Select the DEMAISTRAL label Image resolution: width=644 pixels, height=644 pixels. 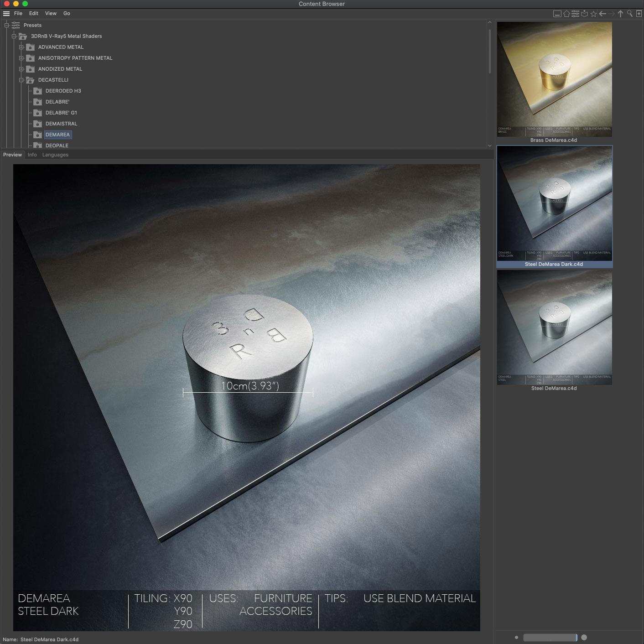coord(62,124)
